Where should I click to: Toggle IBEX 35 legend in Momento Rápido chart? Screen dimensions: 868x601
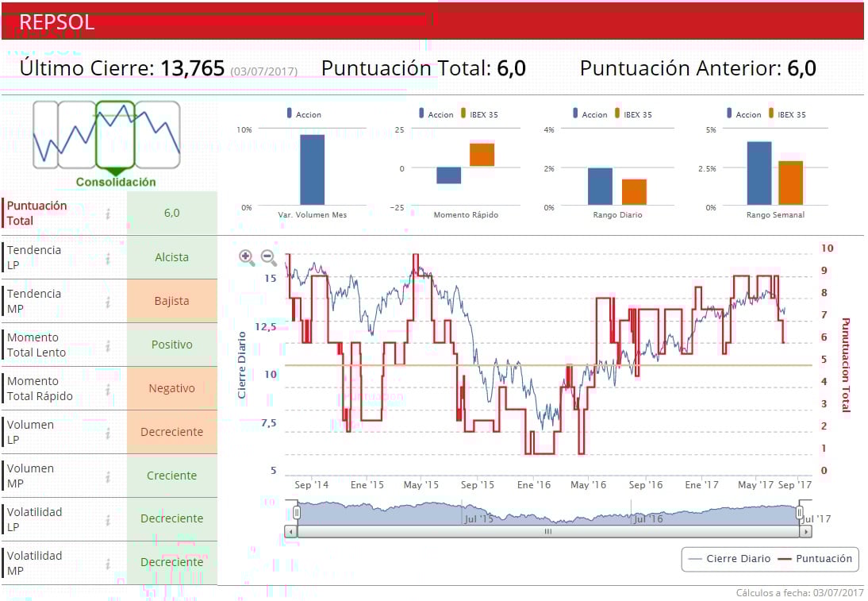coord(479,114)
